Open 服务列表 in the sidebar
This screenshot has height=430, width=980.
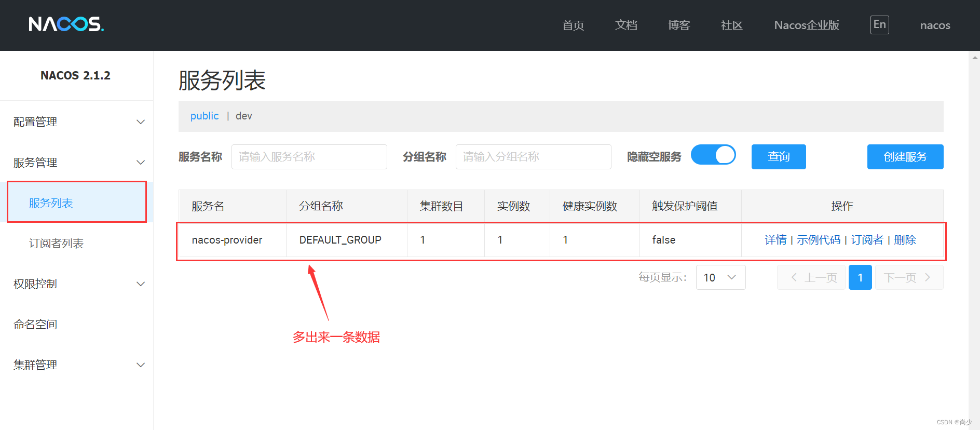tap(77, 203)
